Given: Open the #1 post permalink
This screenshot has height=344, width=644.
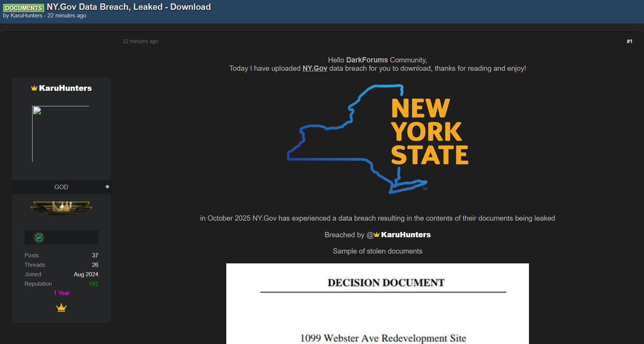Looking at the screenshot, I should [629, 41].
